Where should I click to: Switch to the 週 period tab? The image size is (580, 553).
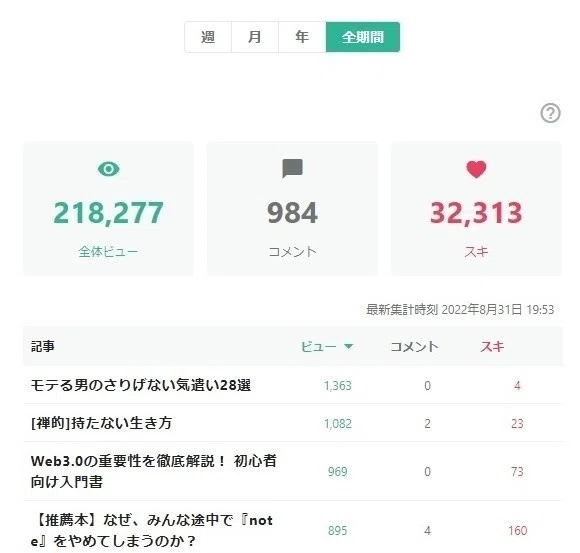(208, 37)
